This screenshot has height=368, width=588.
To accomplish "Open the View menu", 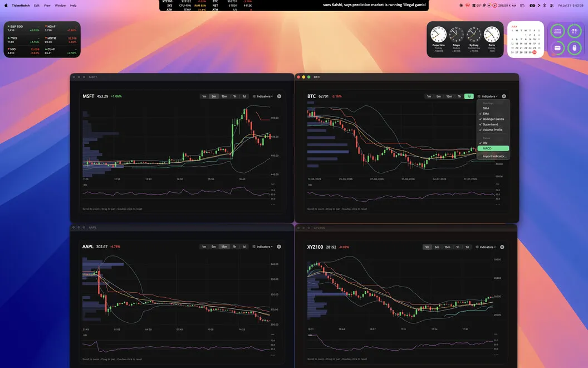I will [47, 6].
